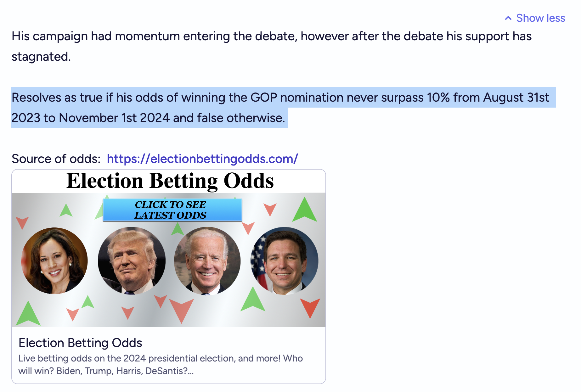
Task: Click the red down arrow at image's left edge
Action: (22, 223)
